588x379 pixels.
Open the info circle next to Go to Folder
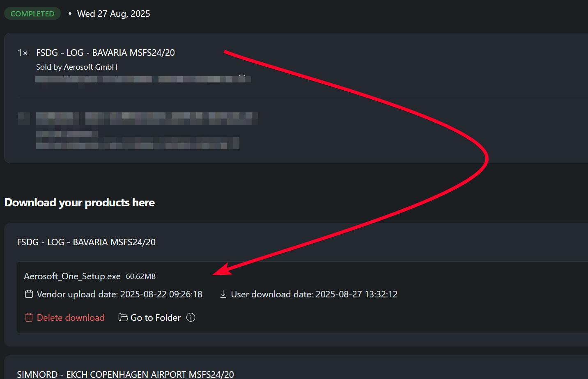pyautogui.click(x=191, y=317)
